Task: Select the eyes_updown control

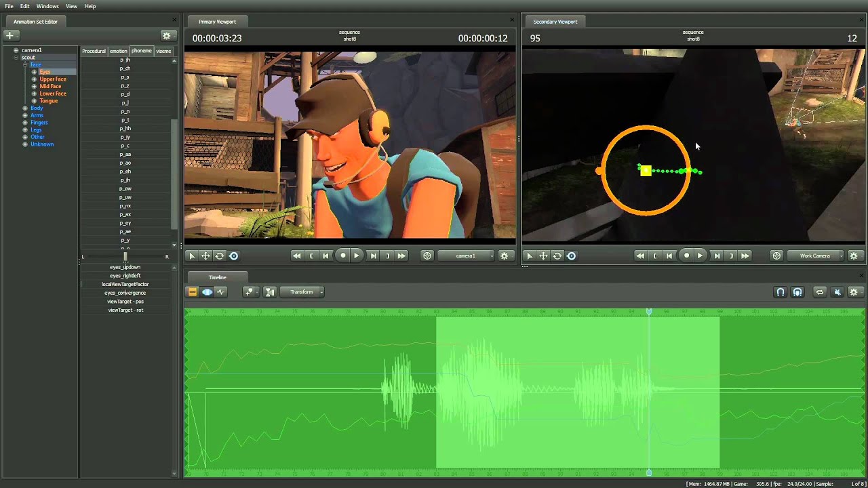Action: (x=125, y=267)
